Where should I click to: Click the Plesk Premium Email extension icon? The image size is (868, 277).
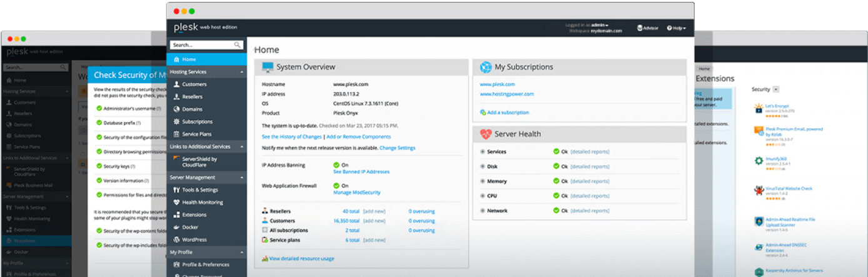pos(759,131)
